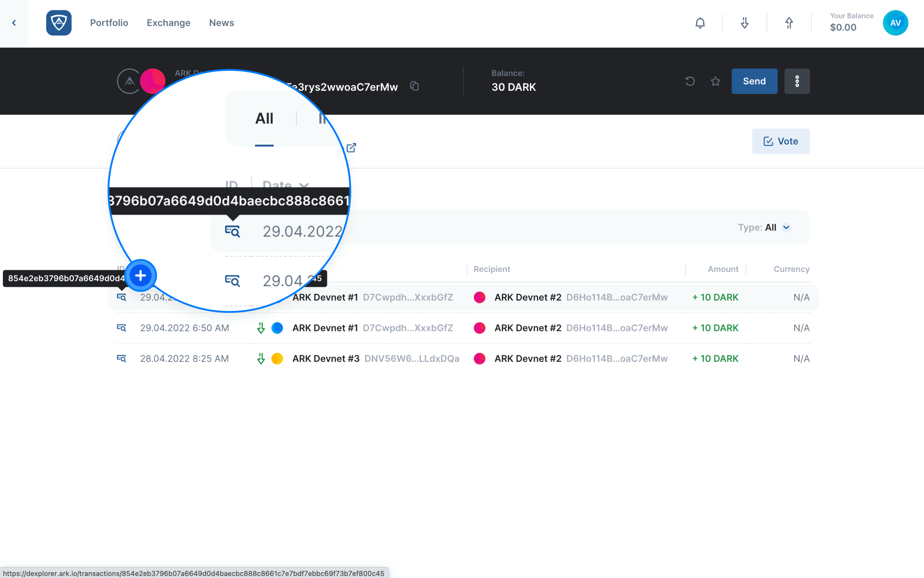
Task: Select sender ARK Devnet #1 in highlighted first row
Action: 372,297
